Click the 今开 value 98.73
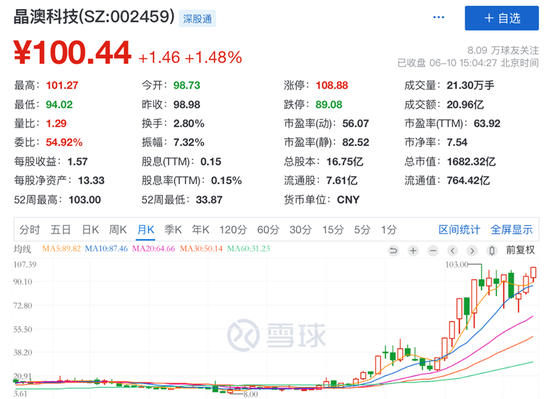 (187, 85)
